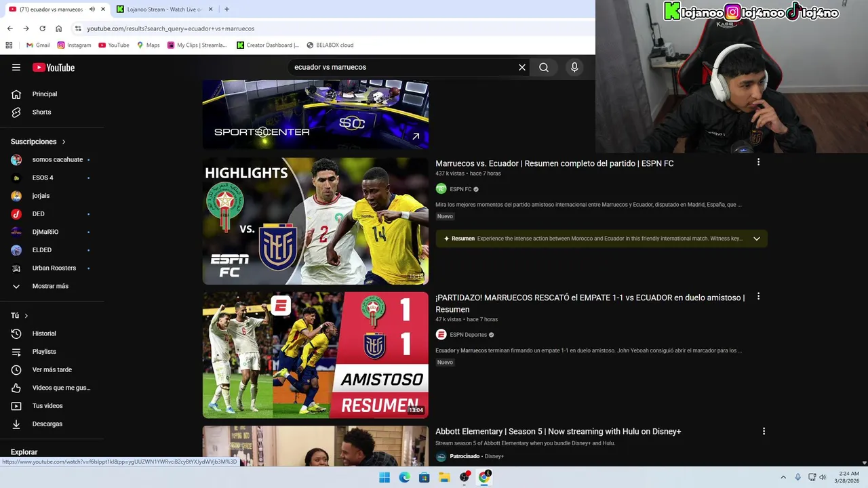Open the Abbott Elementary Season 5 ad title
The image size is (868, 488).
click(x=558, y=431)
